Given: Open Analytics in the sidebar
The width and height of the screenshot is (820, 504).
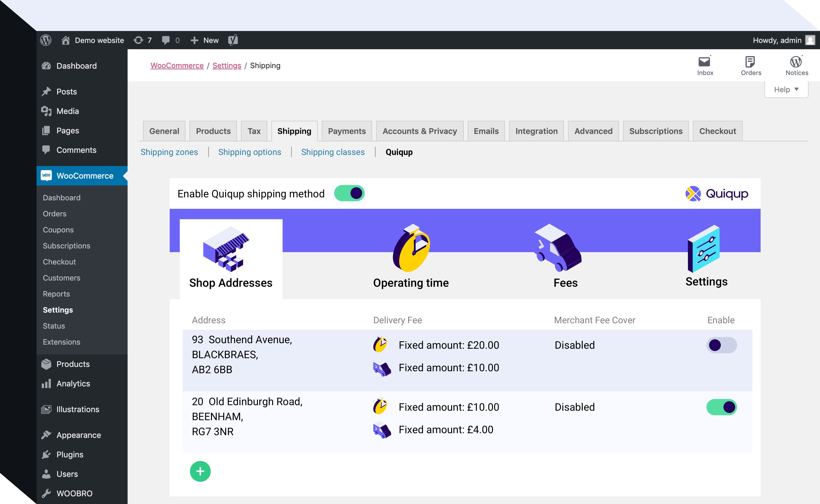Looking at the screenshot, I should coord(82,384).
